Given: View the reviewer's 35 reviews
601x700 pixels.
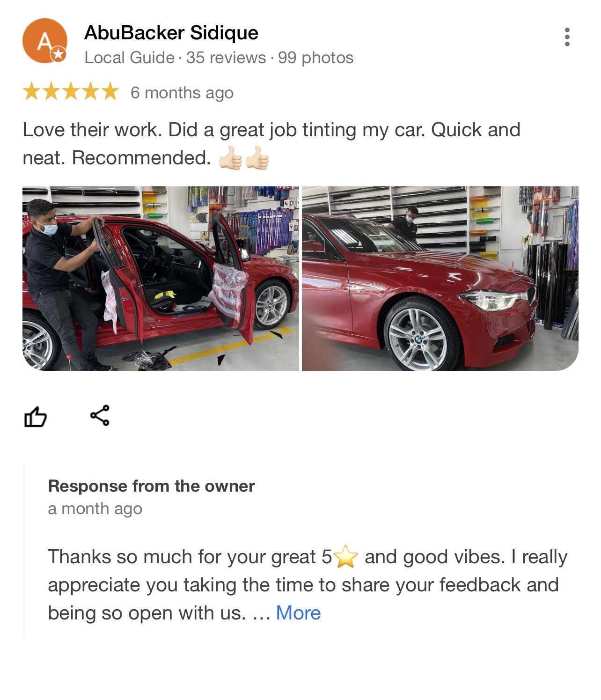Looking at the screenshot, I should pyautogui.click(x=226, y=58).
